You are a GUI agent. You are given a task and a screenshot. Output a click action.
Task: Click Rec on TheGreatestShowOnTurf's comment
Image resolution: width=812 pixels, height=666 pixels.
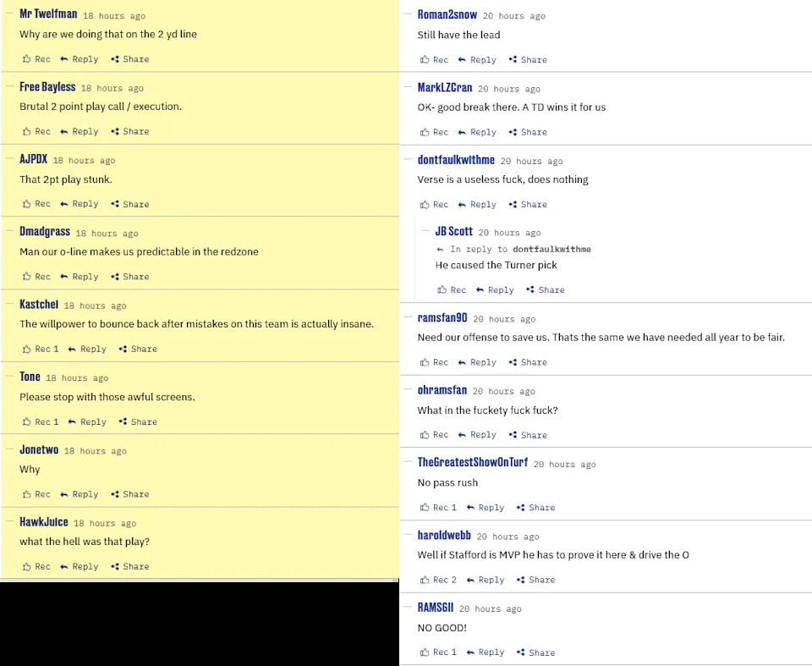(438, 508)
